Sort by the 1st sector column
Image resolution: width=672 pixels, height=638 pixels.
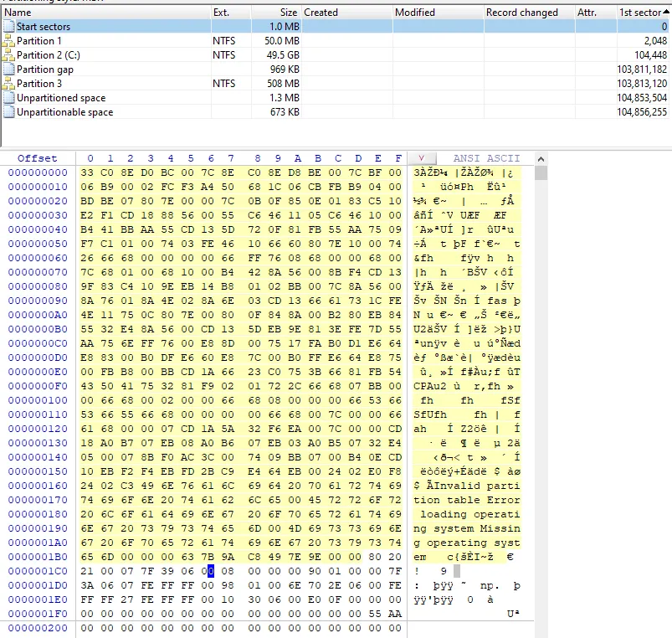click(x=639, y=13)
